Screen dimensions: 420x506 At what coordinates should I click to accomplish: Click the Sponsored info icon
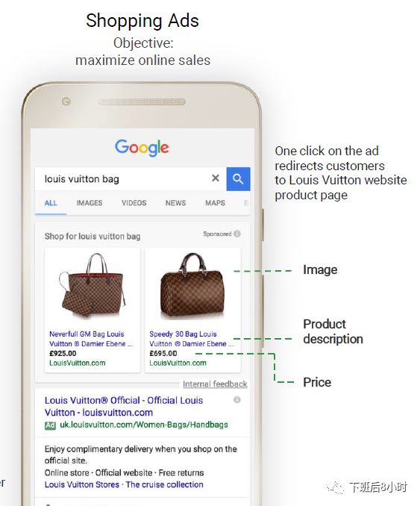[237, 234]
